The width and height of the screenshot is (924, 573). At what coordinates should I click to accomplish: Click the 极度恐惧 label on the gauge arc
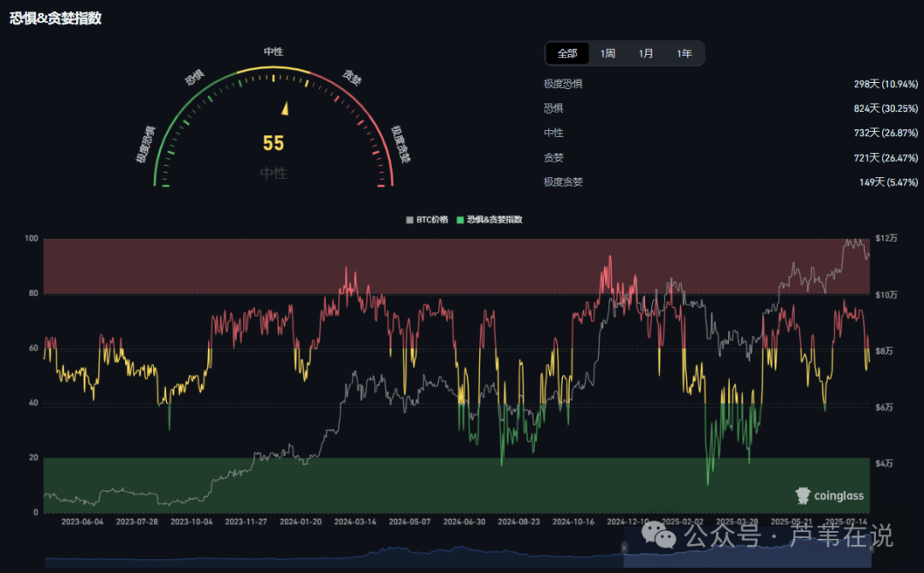[145, 144]
